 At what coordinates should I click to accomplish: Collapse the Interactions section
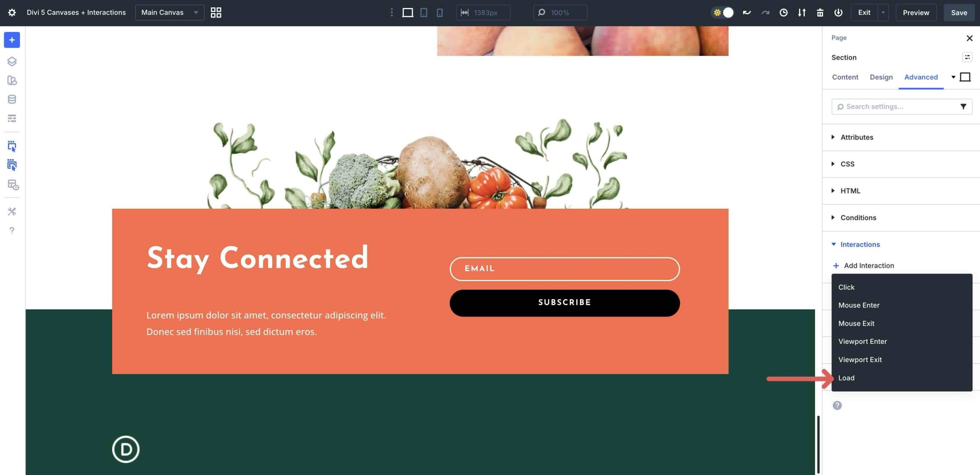[860, 244]
